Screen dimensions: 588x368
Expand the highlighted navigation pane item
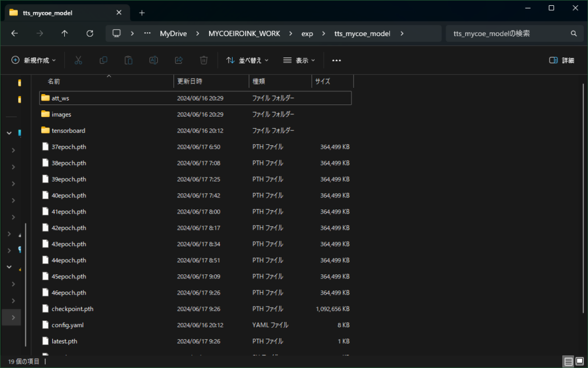(x=13, y=317)
